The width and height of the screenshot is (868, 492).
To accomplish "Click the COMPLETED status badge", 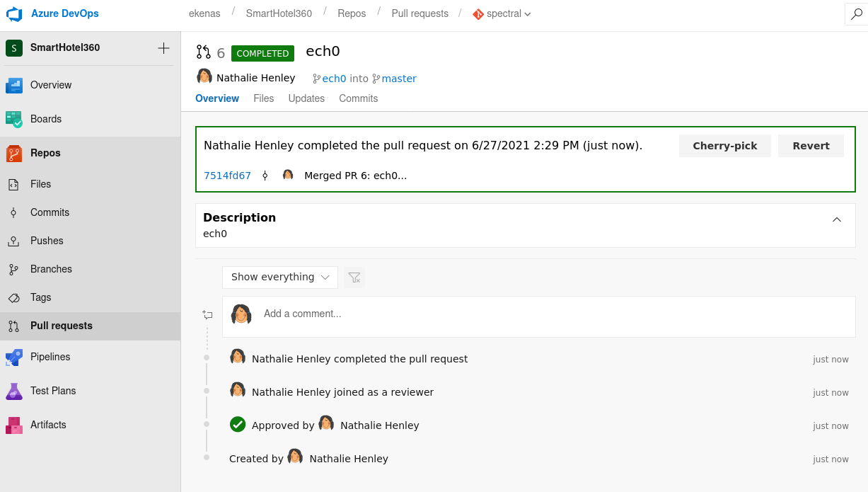I will coord(262,53).
